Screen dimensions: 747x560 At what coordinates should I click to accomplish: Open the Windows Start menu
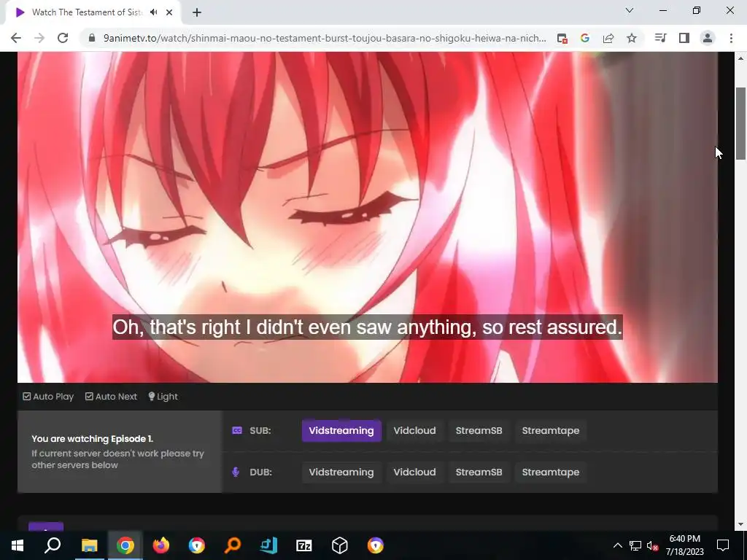coord(18,545)
